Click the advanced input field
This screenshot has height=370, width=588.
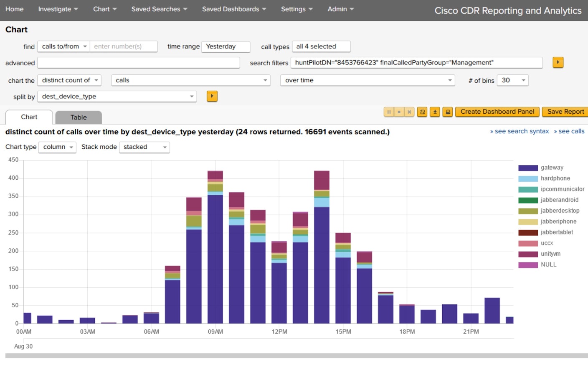point(138,63)
